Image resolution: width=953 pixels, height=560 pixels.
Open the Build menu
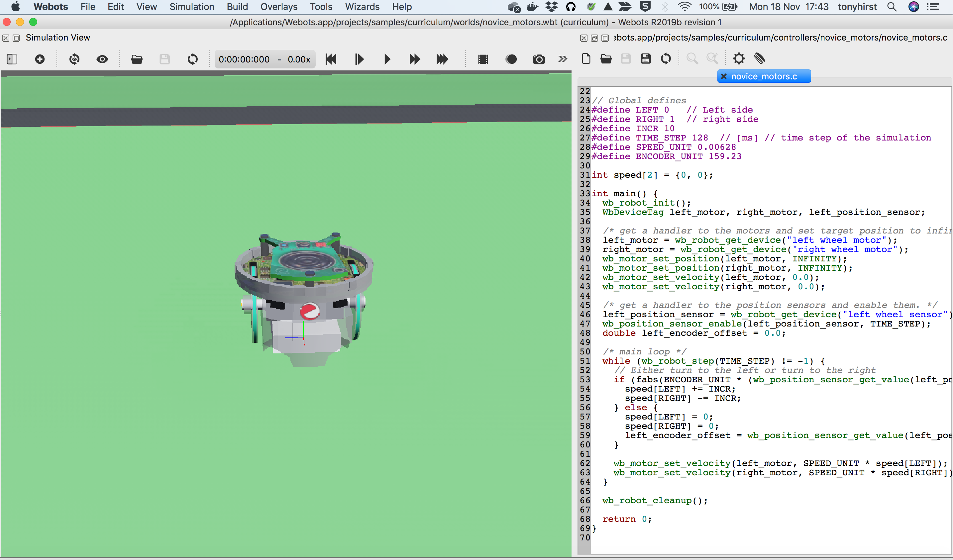point(237,7)
